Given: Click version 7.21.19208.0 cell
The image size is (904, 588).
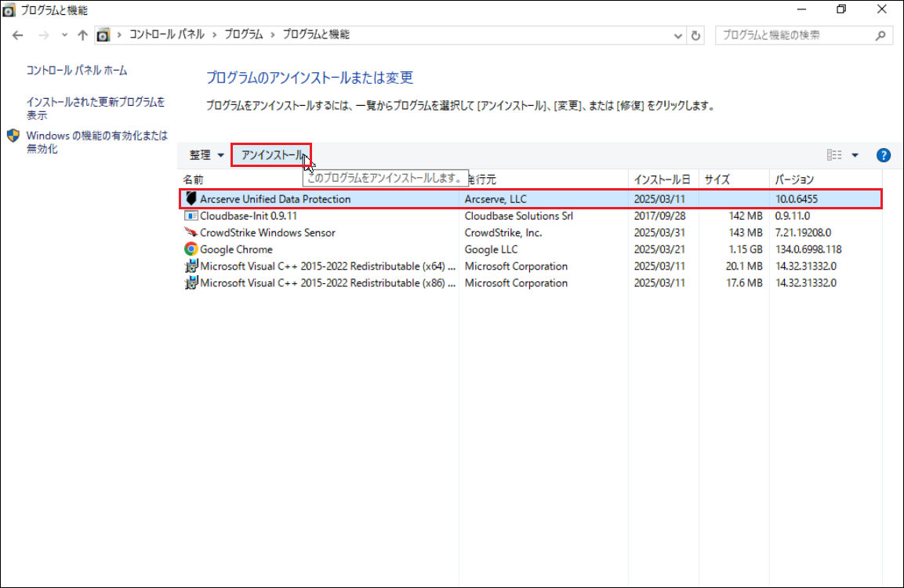Looking at the screenshot, I should click(803, 232).
